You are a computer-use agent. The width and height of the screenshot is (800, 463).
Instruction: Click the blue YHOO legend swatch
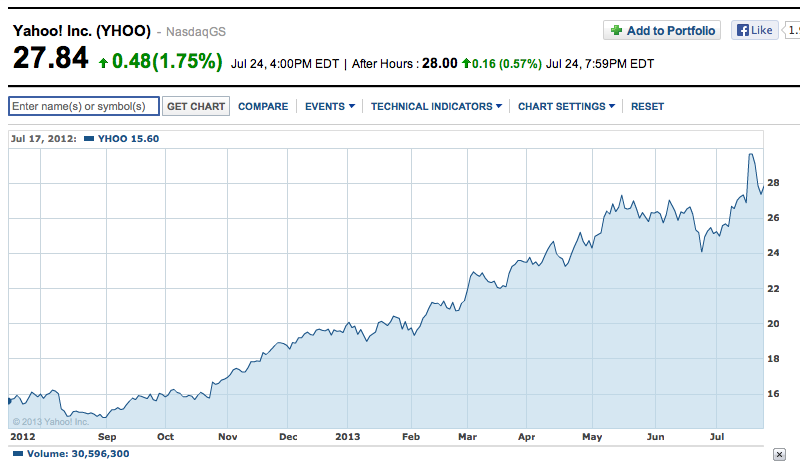click(x=89, y=138)
